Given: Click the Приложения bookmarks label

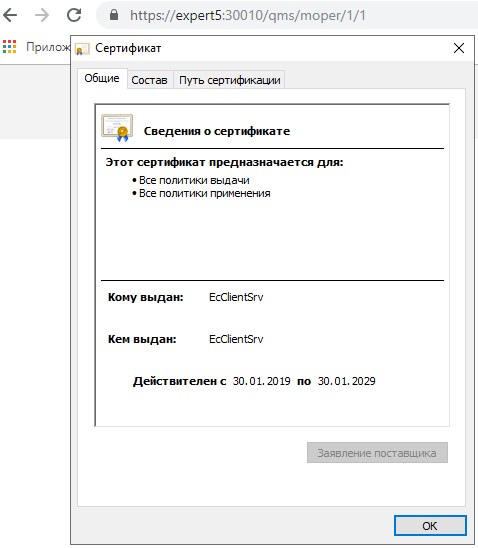Looking at the screenshot, I should [x=48, y=47].
